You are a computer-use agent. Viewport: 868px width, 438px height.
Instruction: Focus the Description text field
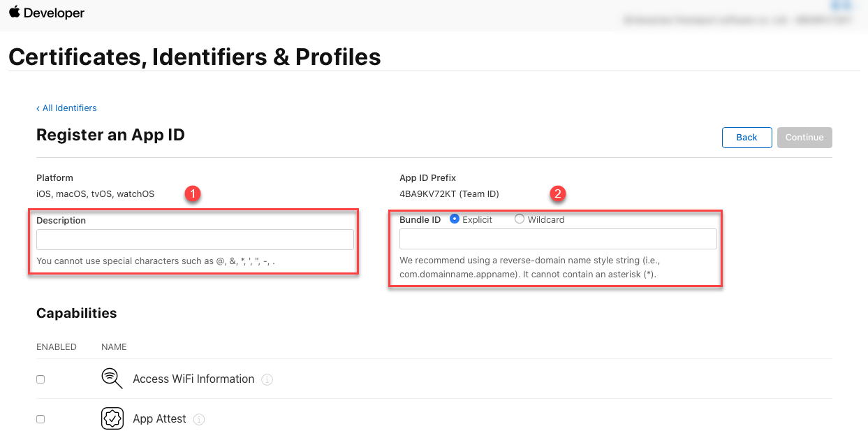pos(195,240)
